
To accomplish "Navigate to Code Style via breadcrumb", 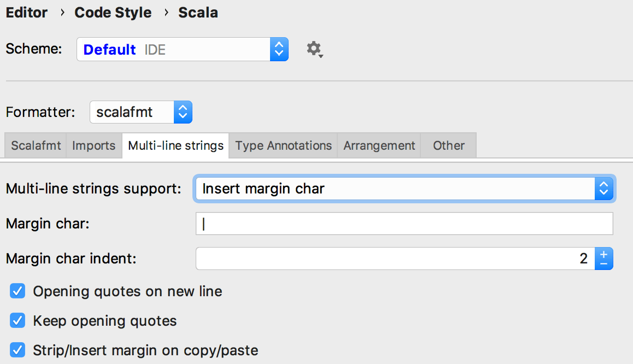I will coord(113,12).
